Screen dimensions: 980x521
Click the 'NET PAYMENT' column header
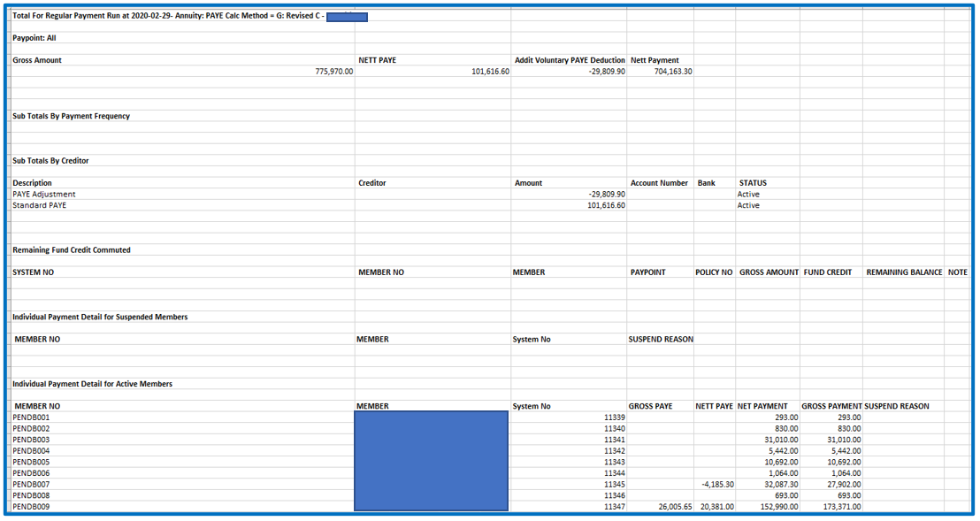point(762,406)
